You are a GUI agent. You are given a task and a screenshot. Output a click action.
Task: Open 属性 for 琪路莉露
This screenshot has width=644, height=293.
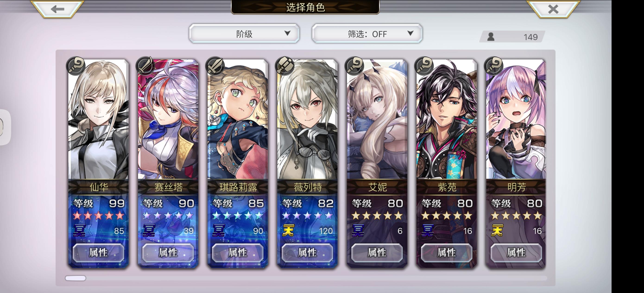(x=237, y=253)
